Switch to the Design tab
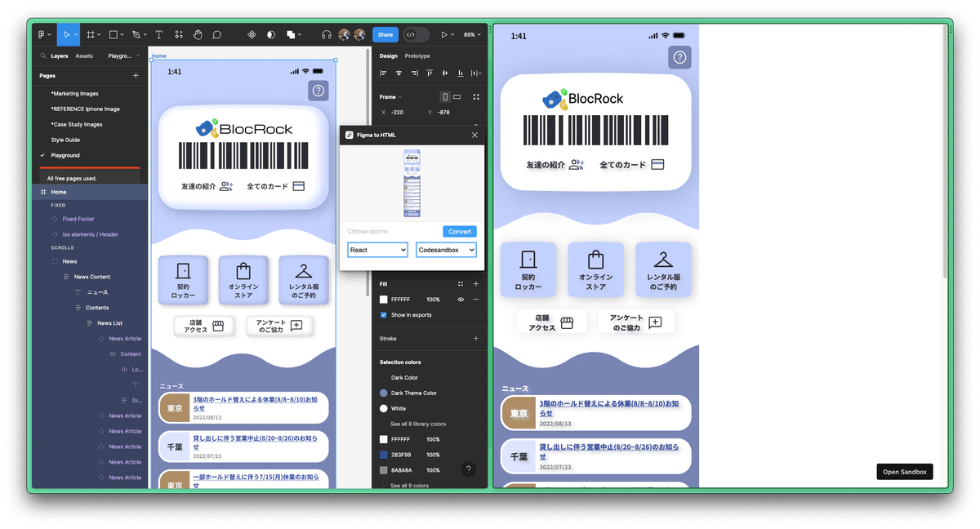980x529 pixels. 389,56
